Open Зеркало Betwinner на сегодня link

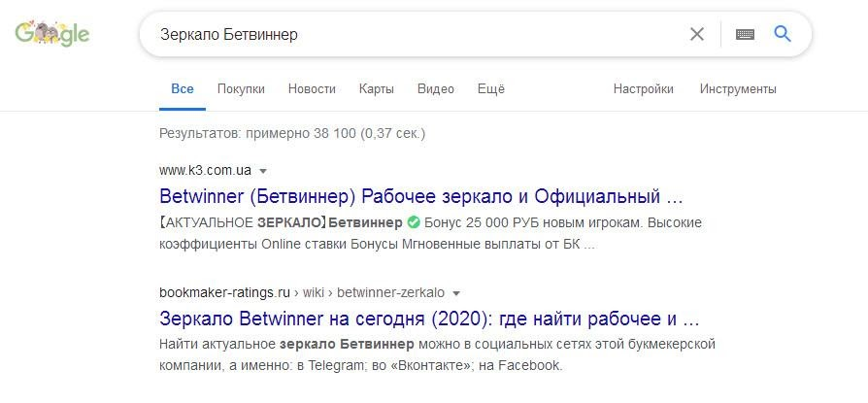point(428,319)
